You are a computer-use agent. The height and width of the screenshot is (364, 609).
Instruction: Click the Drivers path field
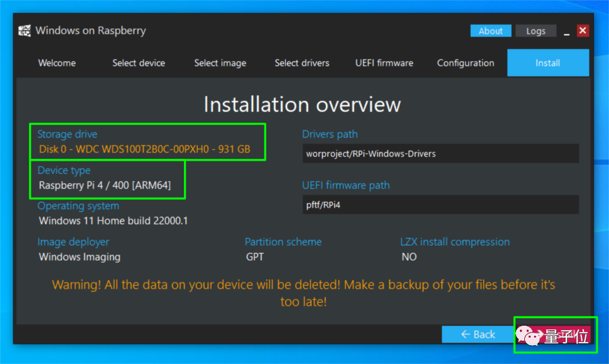point(440,153)
